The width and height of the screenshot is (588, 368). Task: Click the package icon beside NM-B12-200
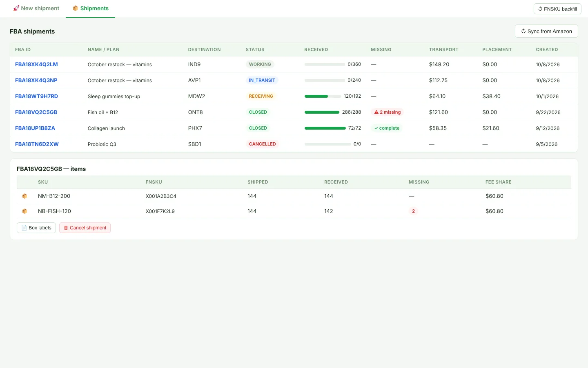point(24,196)
